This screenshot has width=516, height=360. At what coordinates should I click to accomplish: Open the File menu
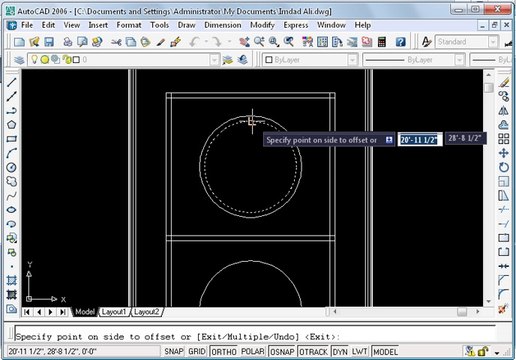27,25
